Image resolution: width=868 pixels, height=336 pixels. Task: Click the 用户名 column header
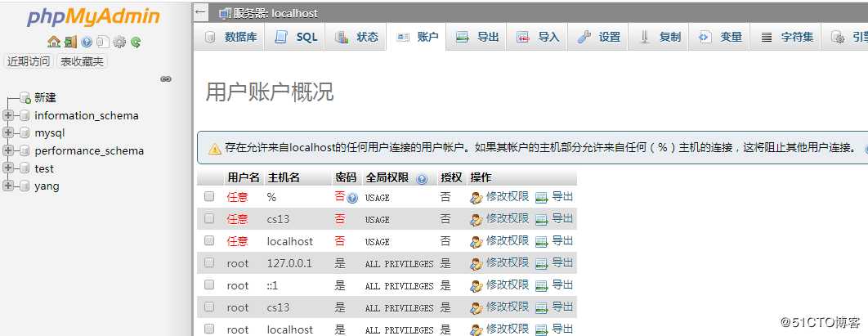(243, 177)
